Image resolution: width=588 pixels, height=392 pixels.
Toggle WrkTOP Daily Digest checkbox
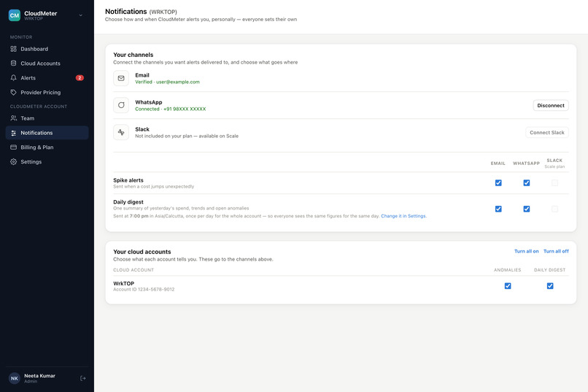tap(550, 286)
